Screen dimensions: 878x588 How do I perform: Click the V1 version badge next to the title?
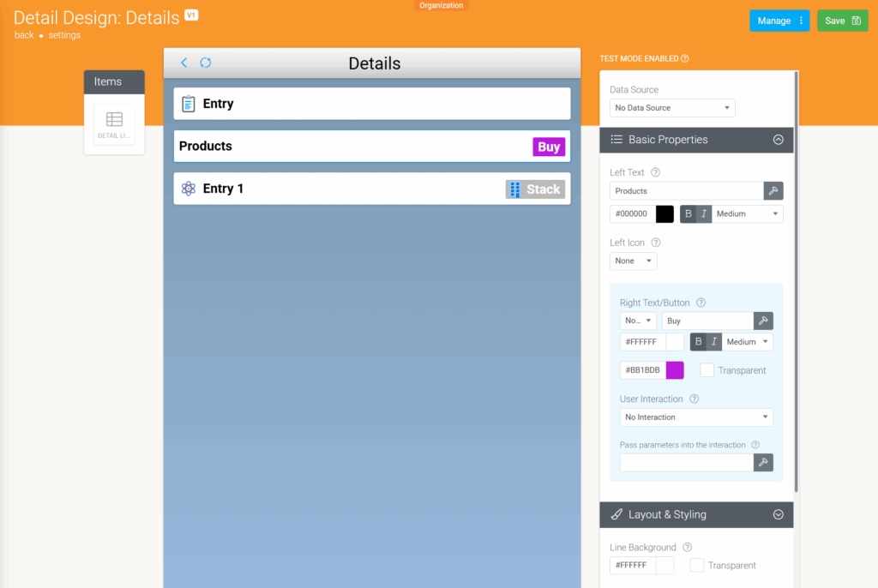191,15
